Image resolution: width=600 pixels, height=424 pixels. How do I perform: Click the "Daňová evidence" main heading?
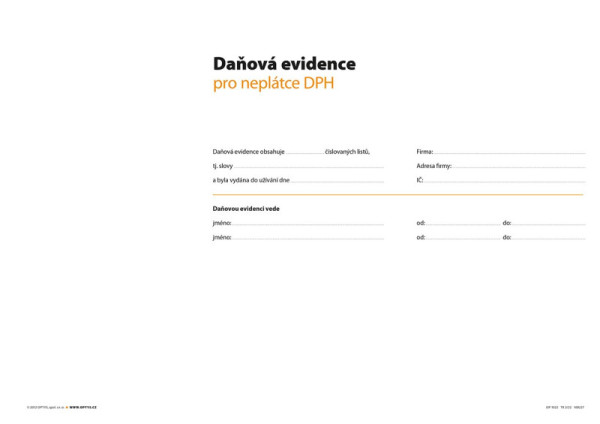pyautogui.click(x=284, y=64)
